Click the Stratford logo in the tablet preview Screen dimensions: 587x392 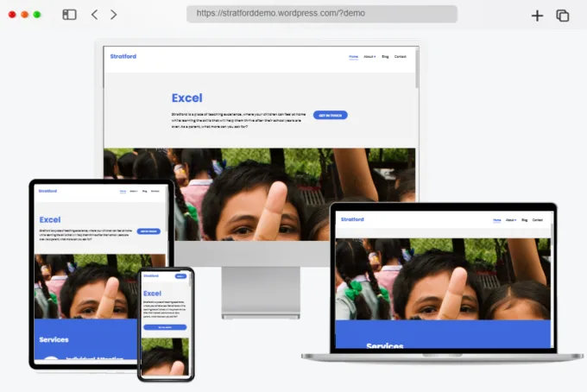click(47, 191)
